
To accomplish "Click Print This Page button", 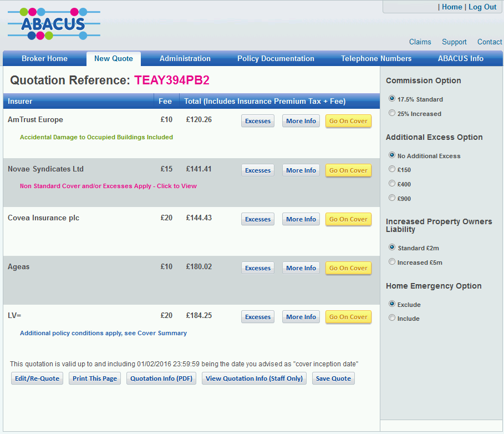I will [x=95, y=379].
